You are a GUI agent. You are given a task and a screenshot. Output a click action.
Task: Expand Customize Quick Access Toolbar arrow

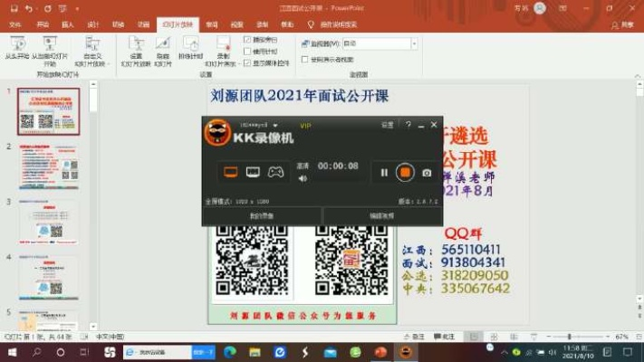77,9
